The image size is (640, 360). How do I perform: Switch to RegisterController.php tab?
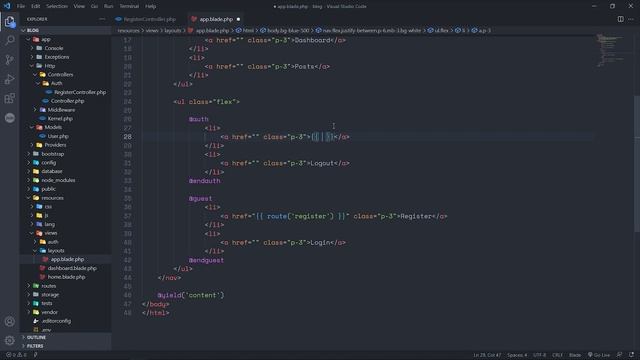point(149,19)
